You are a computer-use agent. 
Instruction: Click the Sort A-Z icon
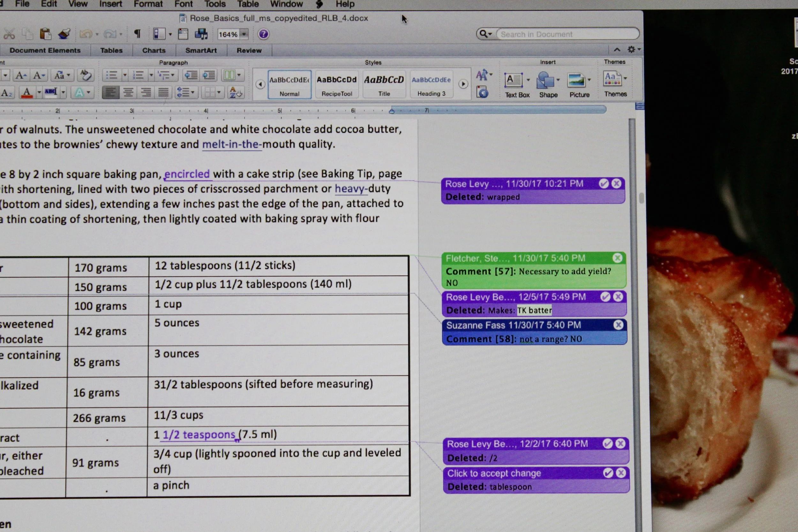coord(235,92)
